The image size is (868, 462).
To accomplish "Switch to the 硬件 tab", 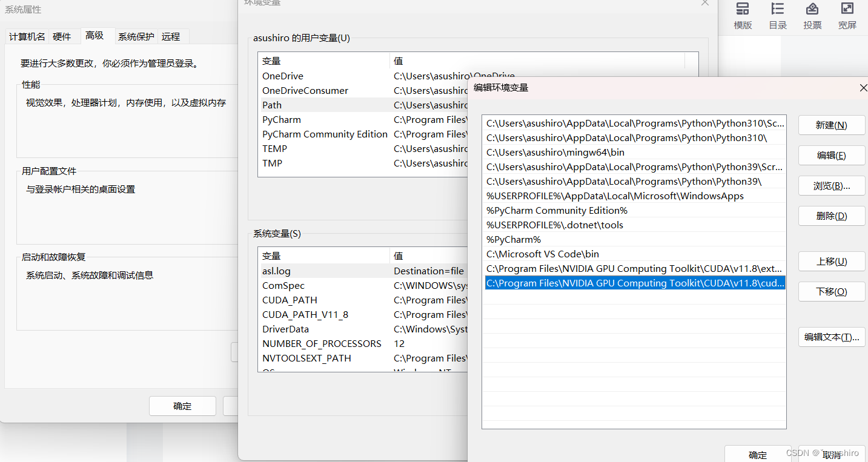I will point(62,37).
